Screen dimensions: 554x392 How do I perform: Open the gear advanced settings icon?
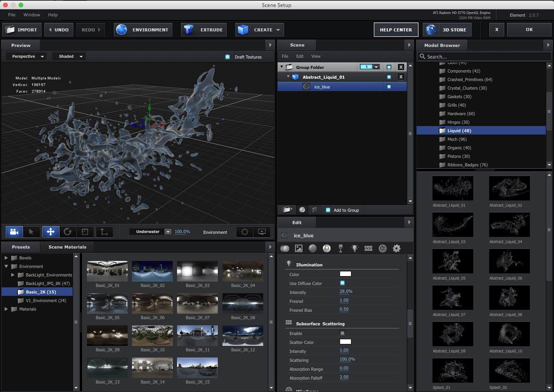[396, 249]
